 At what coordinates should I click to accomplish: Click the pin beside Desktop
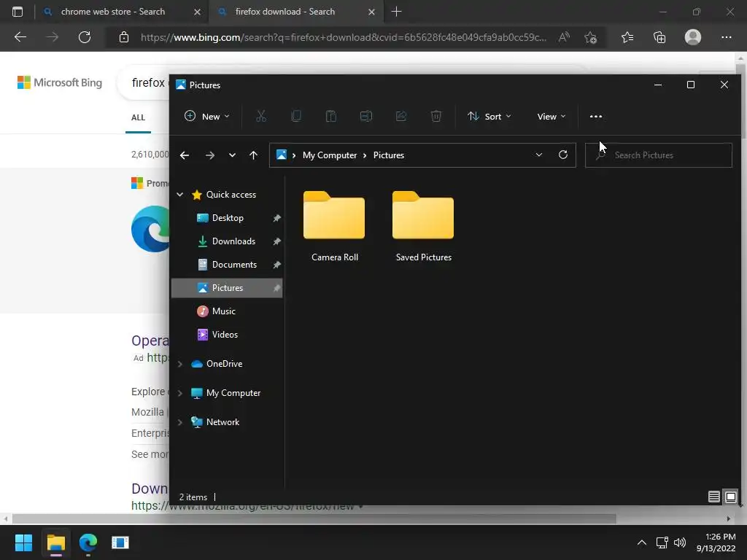pyautogui.click(x=276, y=217)
